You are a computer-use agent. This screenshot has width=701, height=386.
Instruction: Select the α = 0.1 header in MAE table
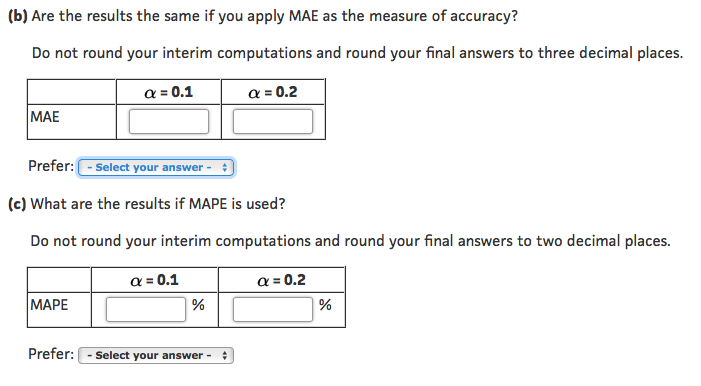(169, 92)
